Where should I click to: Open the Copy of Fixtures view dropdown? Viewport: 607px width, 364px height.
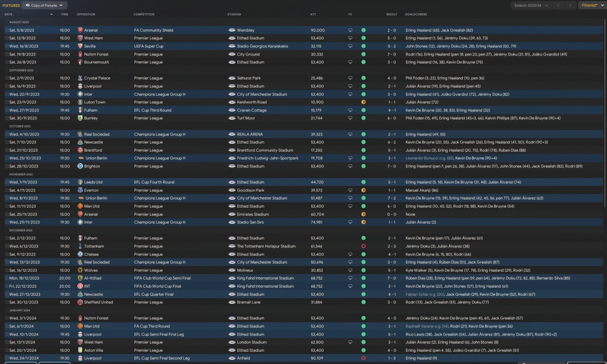point(45,5)
